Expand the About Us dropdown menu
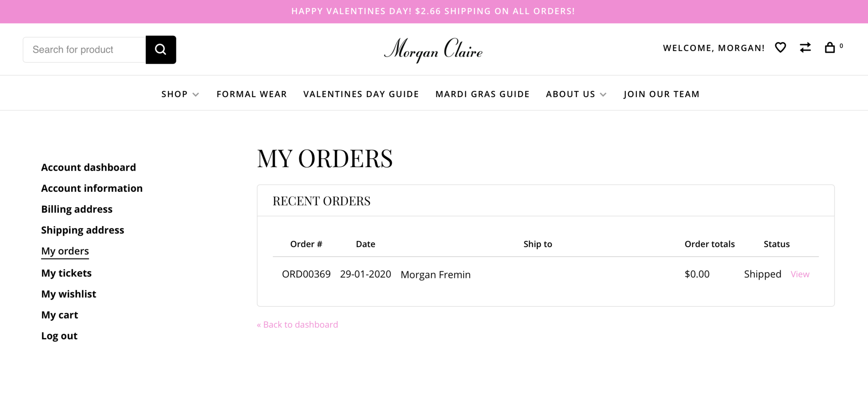Viewport: 868px width, 402px height. pos(576,94)
